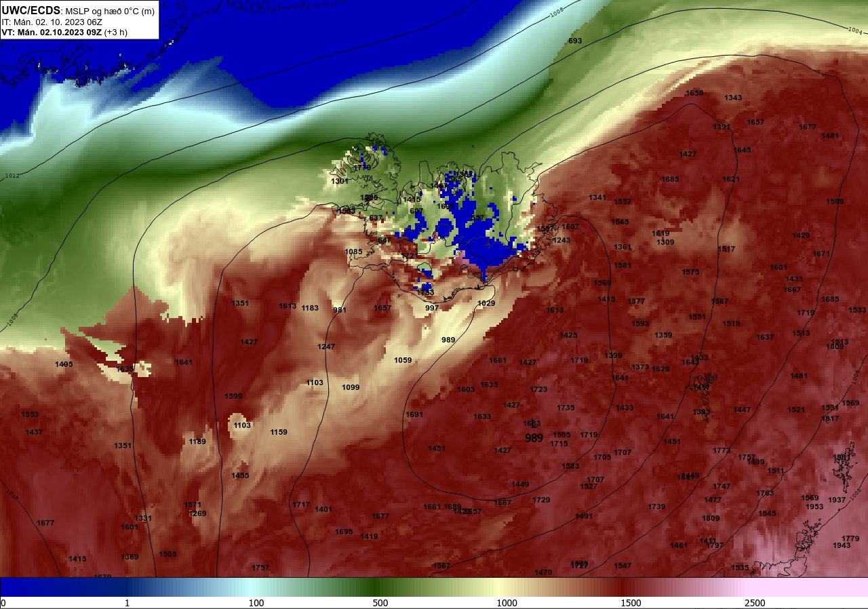Click the UWC/ECDS title text

click(x=31, y=10)
